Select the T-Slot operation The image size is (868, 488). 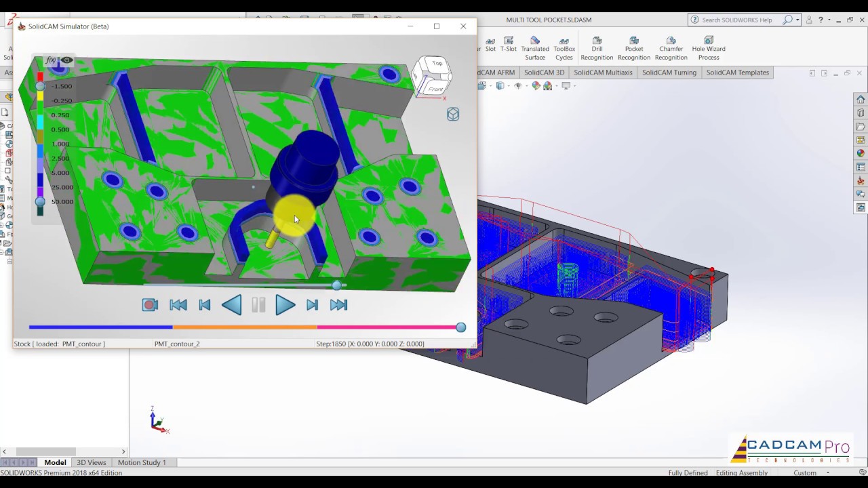pyautogui.click(x=509, y=45)
